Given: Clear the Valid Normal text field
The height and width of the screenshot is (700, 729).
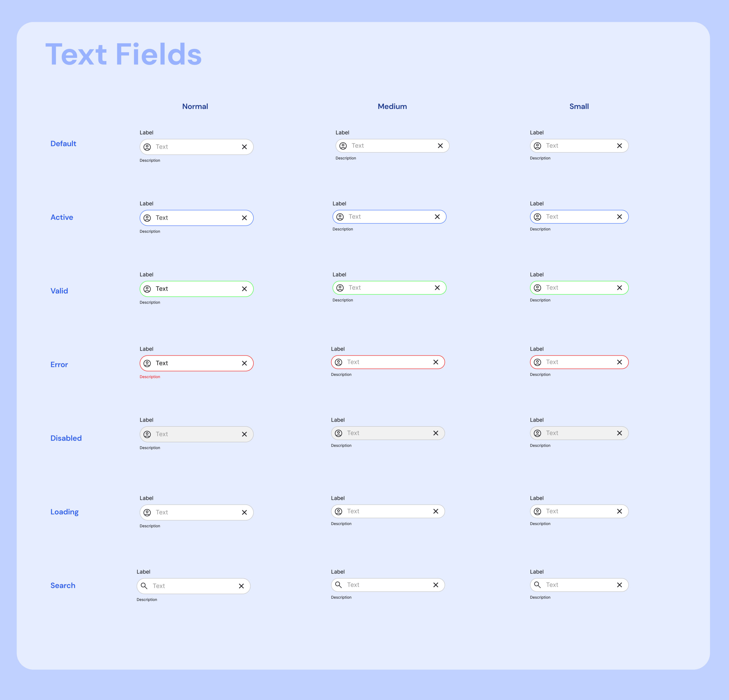Looking at the screenshot, I should pyautogui.click(x=244, y=288).
